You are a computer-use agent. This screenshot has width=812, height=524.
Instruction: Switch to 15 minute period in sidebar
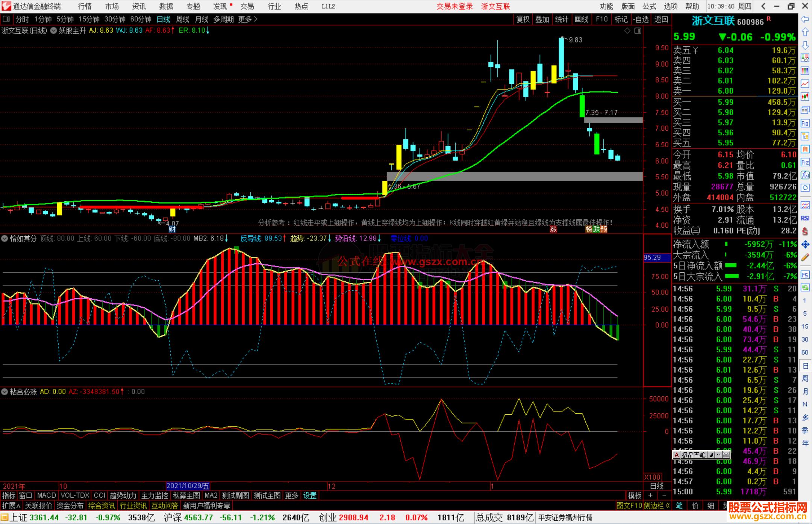[805, 326]
